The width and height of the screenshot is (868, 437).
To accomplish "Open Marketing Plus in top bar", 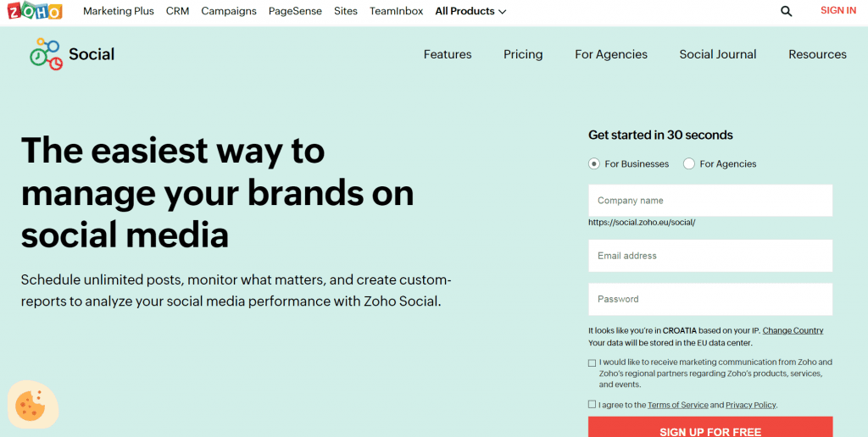I will 118,11.
